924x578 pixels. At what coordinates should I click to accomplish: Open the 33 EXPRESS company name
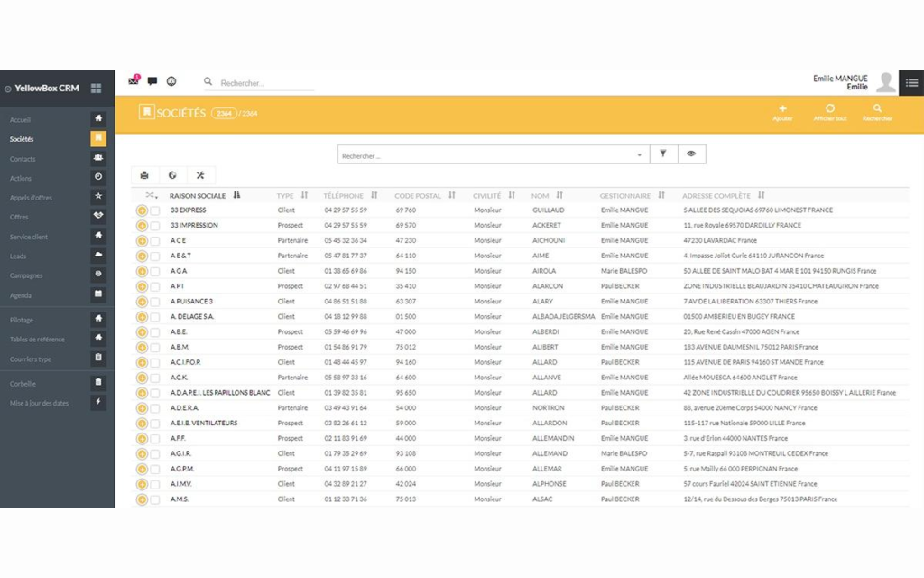point(189,210)
